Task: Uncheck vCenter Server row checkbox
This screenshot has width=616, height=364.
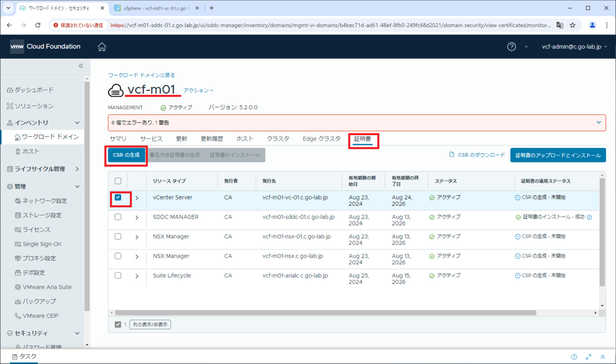Action: coord(118,198)
